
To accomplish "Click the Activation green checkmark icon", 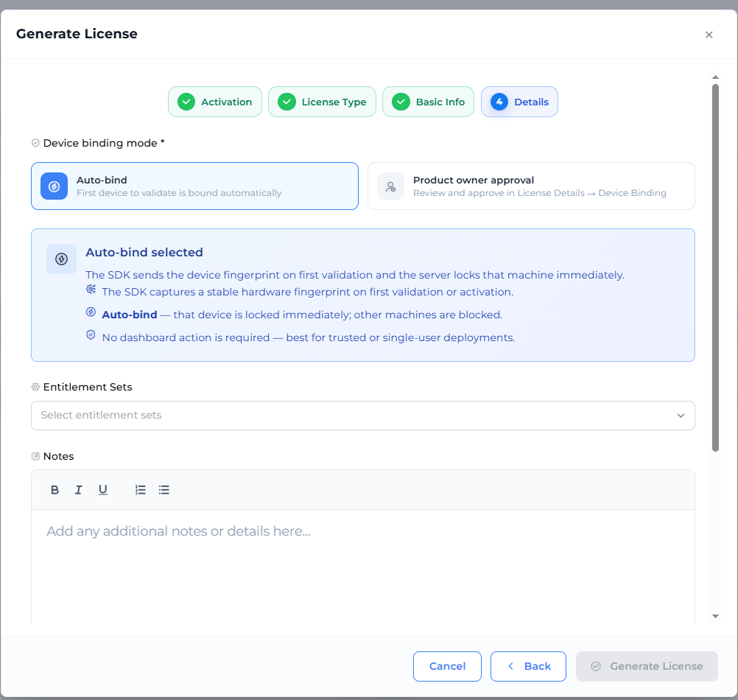I will pos(186,102).
